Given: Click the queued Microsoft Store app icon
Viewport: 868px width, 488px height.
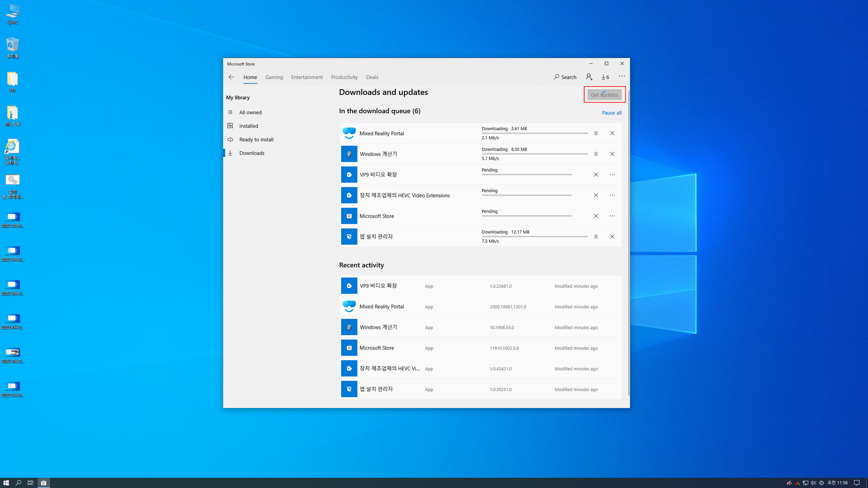Looking at the screenshot, I should tap(349, 216).
